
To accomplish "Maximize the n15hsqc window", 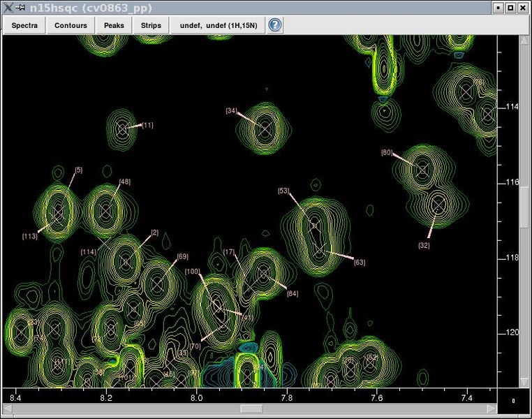I will pos(510,7).
